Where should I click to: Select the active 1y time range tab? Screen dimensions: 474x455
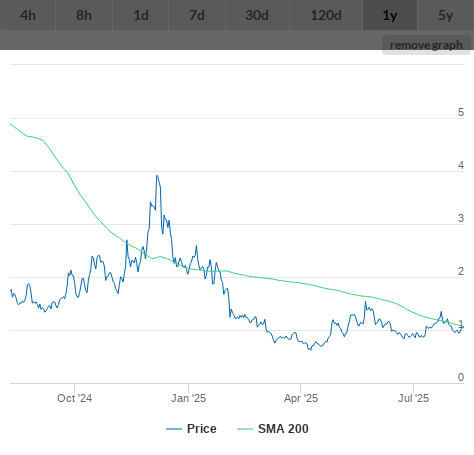click(x=390, y=15)
